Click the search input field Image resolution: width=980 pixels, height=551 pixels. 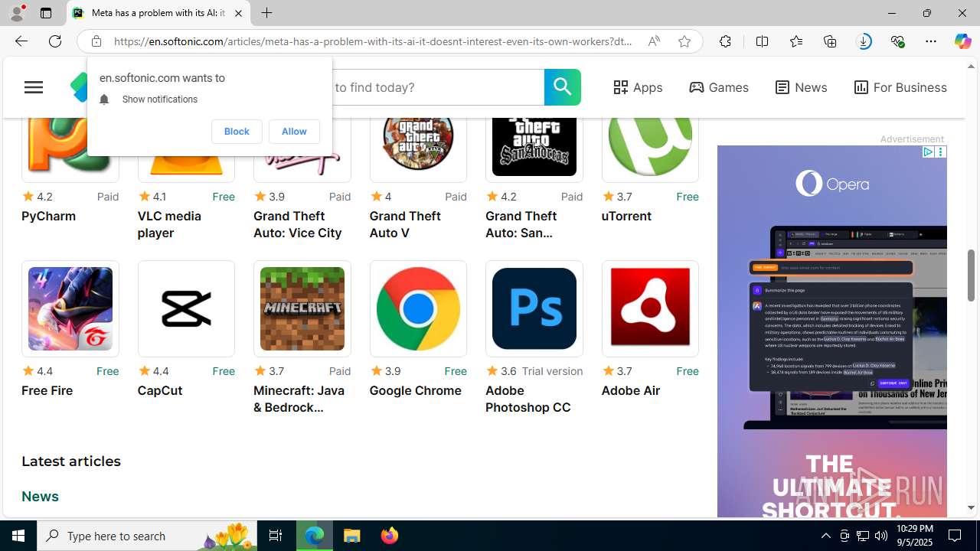point(438,87)
